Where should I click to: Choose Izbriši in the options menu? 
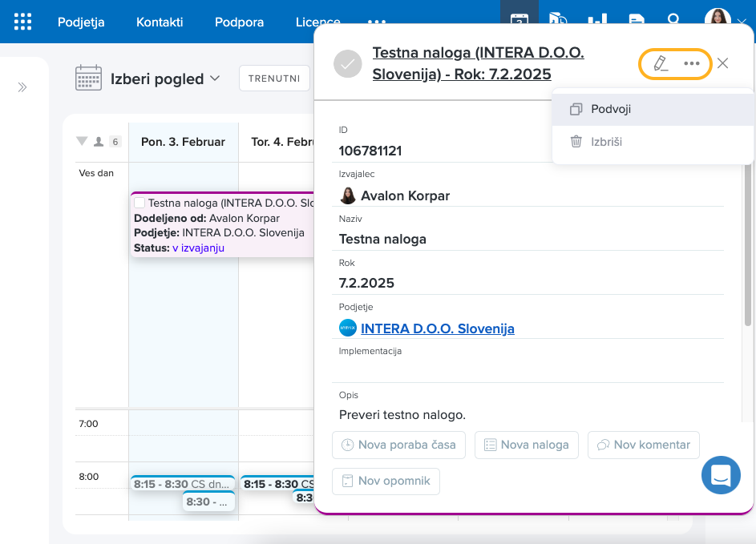pyautogui.click(x=606, y=142)
